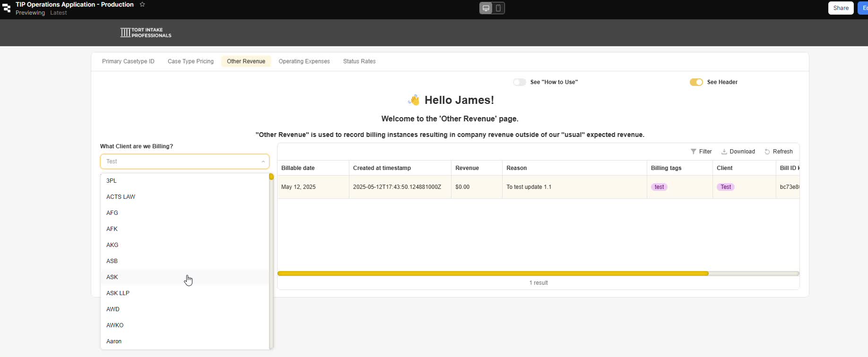Click the Tort Intake Professionals logo
Screen dimensions: 868x357
click(146, 33)
